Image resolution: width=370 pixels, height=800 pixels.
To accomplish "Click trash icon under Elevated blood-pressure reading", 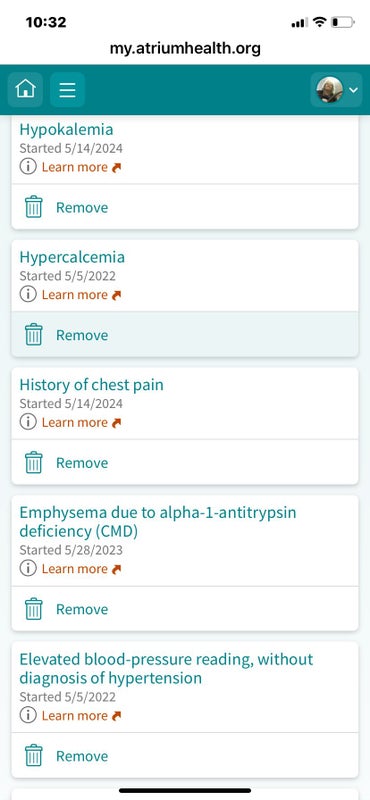I will pos(34,756).
